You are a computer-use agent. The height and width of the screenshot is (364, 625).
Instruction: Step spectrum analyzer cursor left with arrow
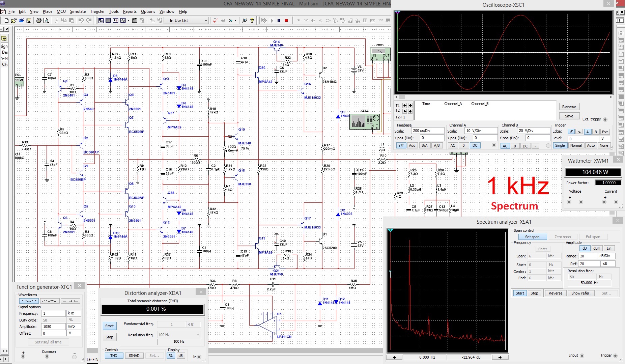coord(394,357)
